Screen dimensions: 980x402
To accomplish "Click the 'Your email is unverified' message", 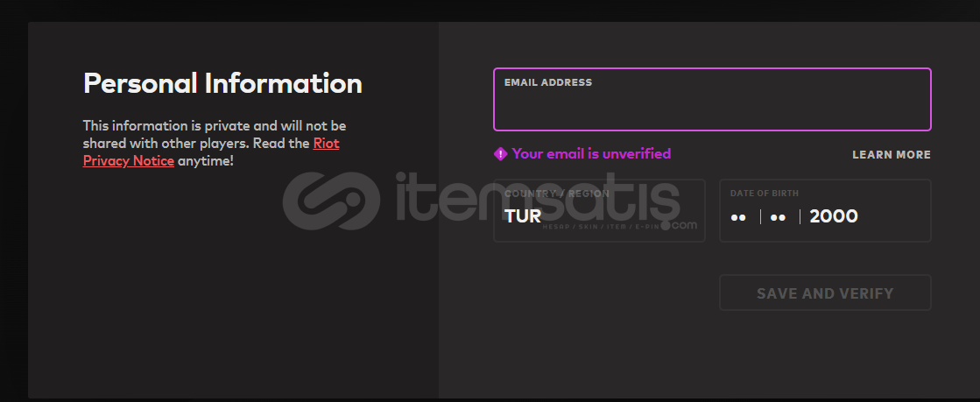I will [591, 154].
